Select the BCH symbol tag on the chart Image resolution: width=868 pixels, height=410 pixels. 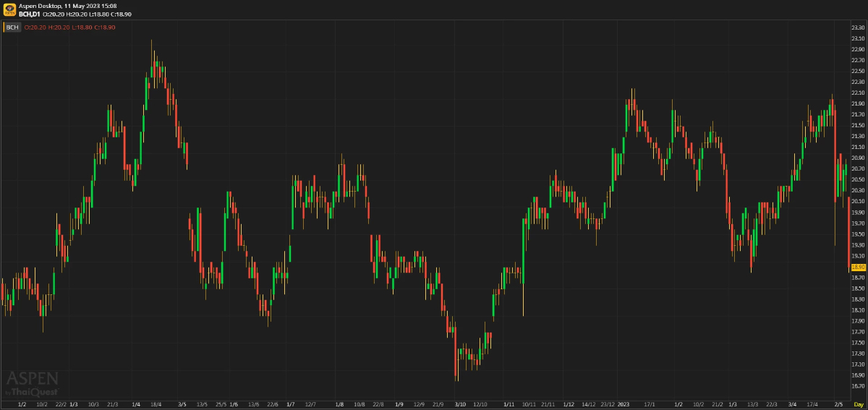click(x=12, y=27)
